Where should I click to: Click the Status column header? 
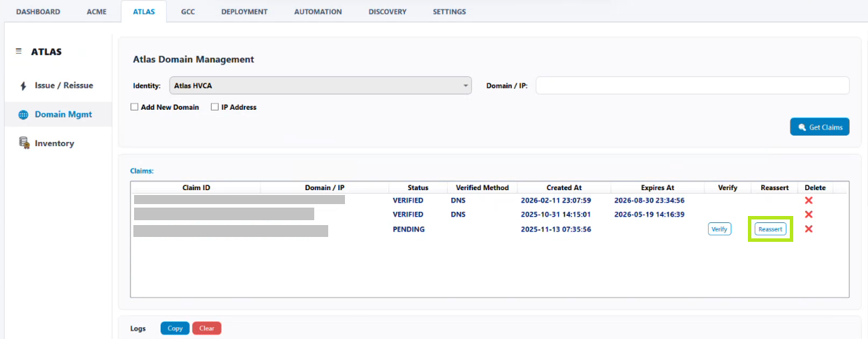(x=418, y=188)
